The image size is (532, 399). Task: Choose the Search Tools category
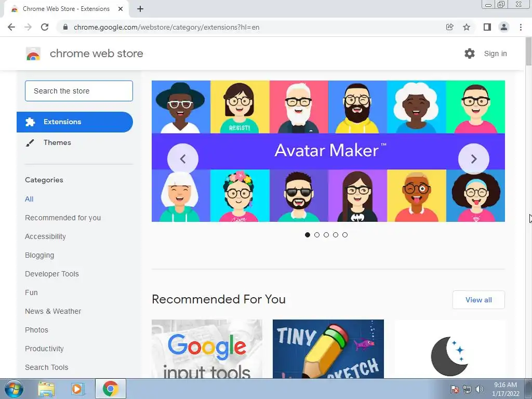pyautogui.click(x=46, y=367)
